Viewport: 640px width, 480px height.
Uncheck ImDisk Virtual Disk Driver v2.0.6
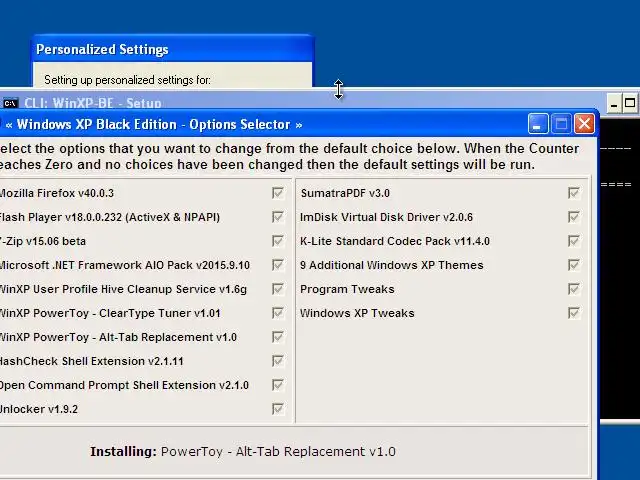[x=573, y=217]
